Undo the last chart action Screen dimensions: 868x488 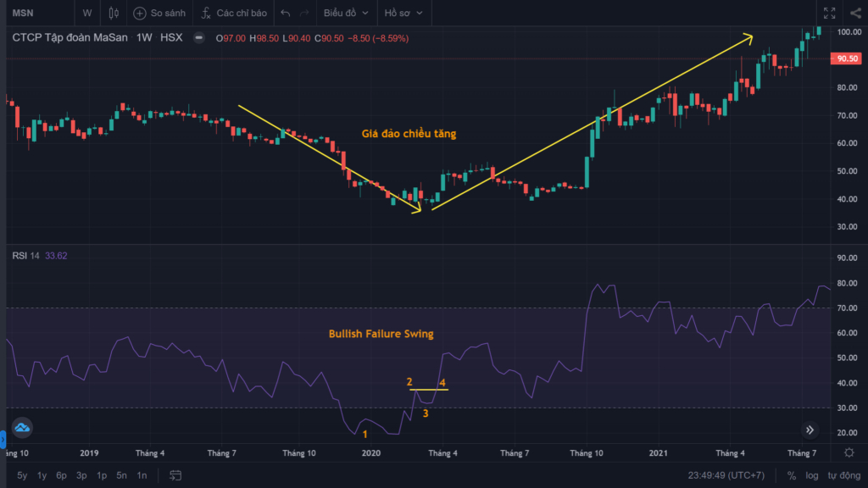[285, 13]
